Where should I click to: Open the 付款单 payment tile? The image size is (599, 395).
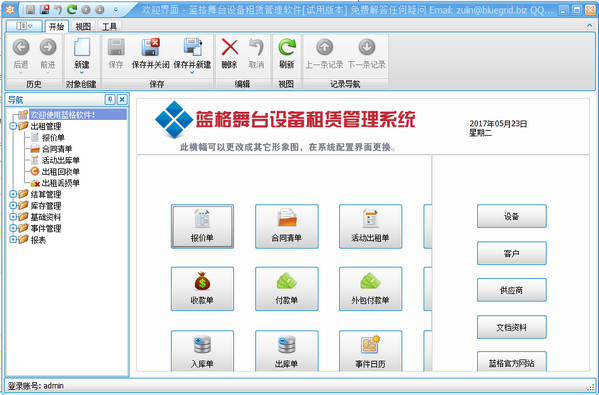[x=287, y=289]
